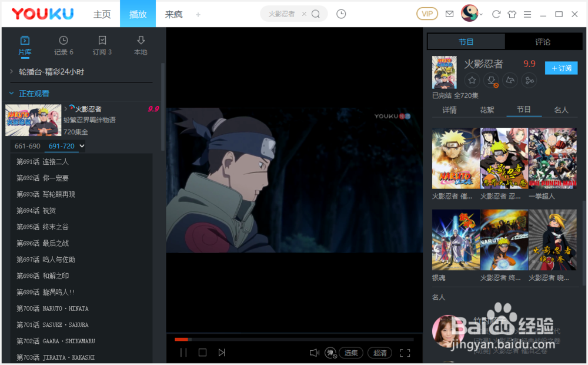Open the messages envelope icon

449,14
